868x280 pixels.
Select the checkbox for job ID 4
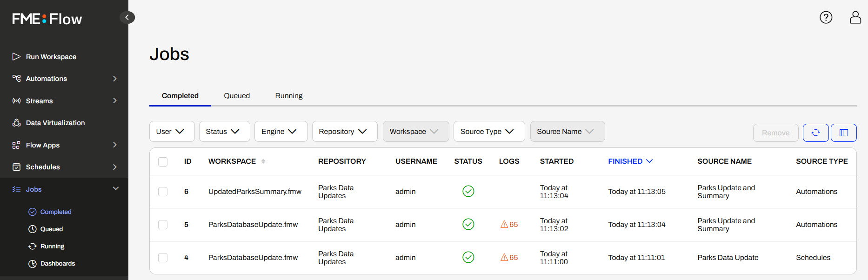point(163,258)
